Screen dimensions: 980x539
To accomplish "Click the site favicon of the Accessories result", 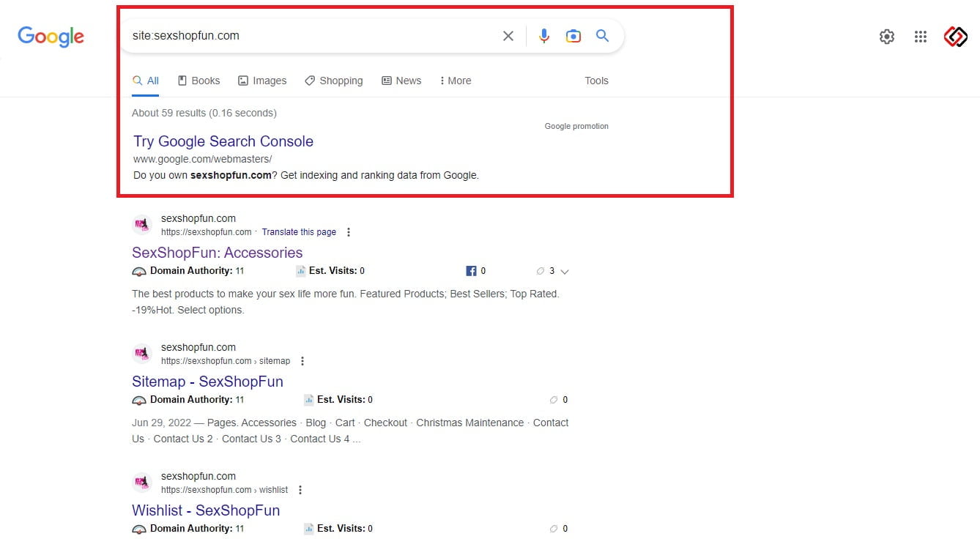I will click(x=142, y=225).
